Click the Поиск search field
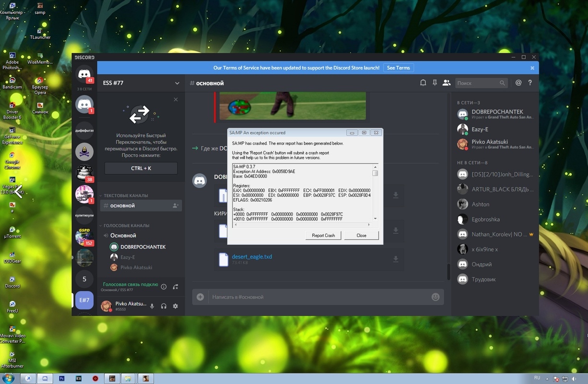Viewport: 588px width, 384px height. (x=477, y=83)
